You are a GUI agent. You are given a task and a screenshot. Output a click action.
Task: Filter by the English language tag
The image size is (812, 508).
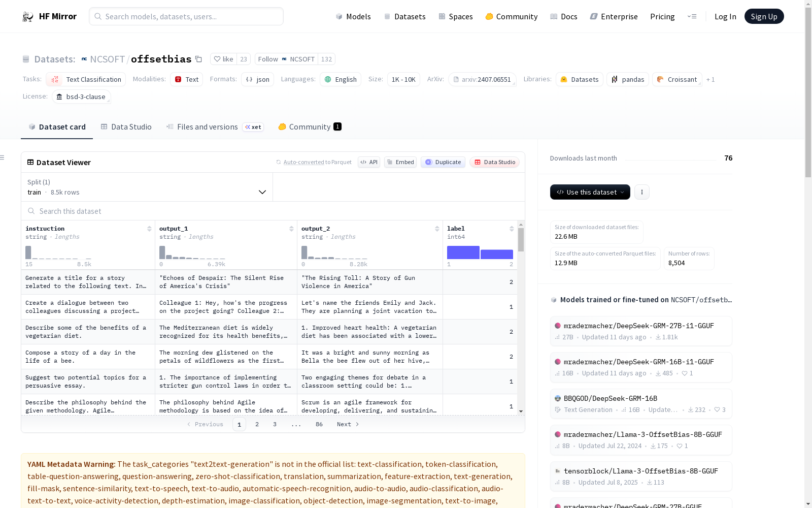coord(341,79)
